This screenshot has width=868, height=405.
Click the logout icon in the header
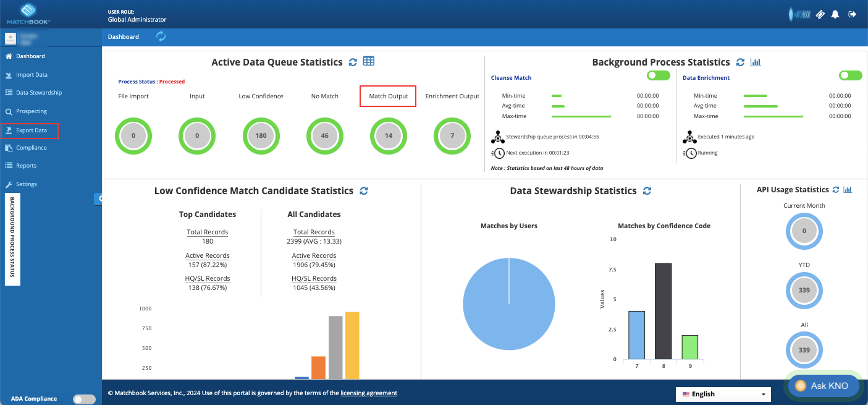click(x=853, y=14)
